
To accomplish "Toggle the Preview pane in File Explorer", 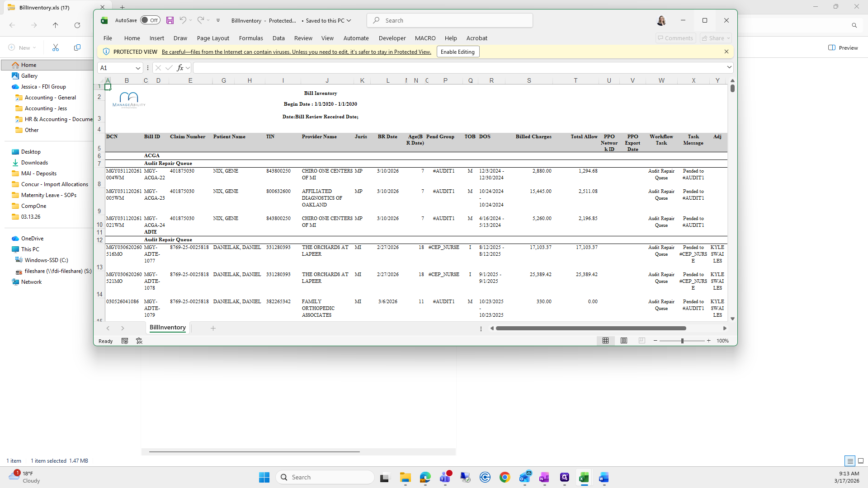I will (x=843, y=48).
